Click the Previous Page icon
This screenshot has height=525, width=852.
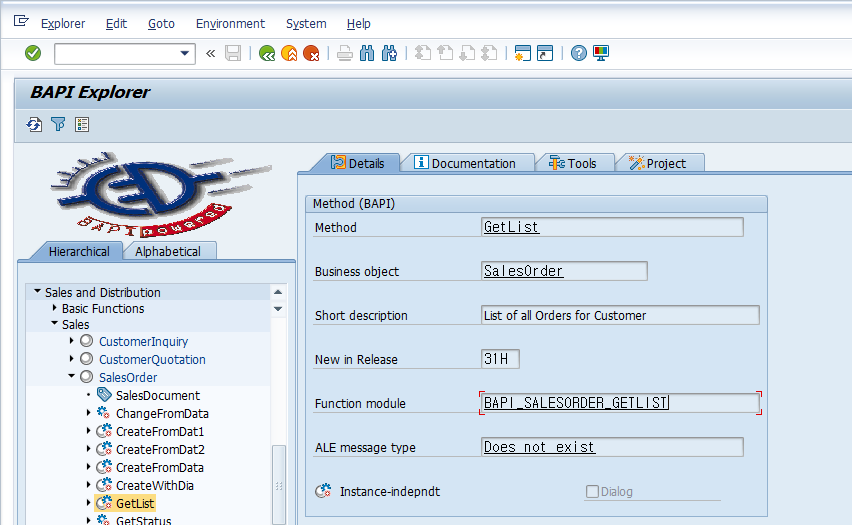445,53
